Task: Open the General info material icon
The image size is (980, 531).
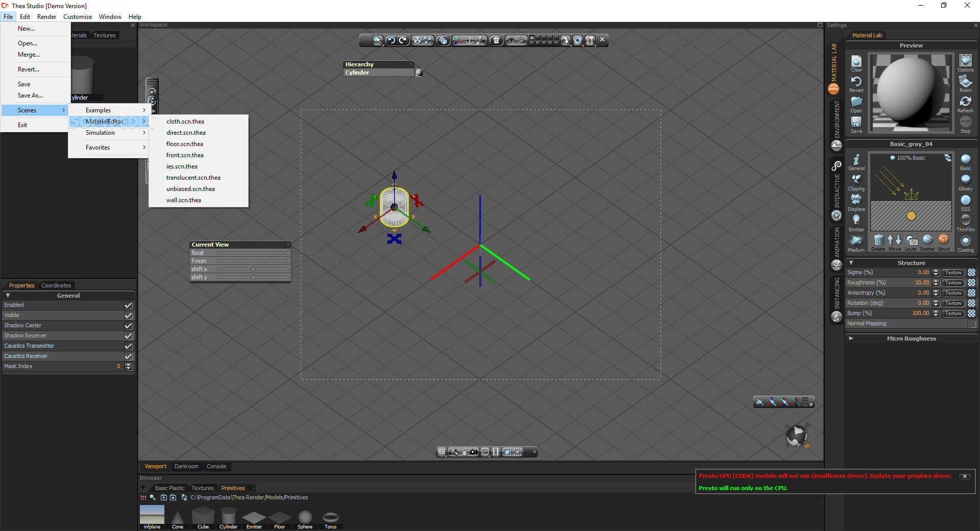Action: pyautogui.click(x=856, y=162)
